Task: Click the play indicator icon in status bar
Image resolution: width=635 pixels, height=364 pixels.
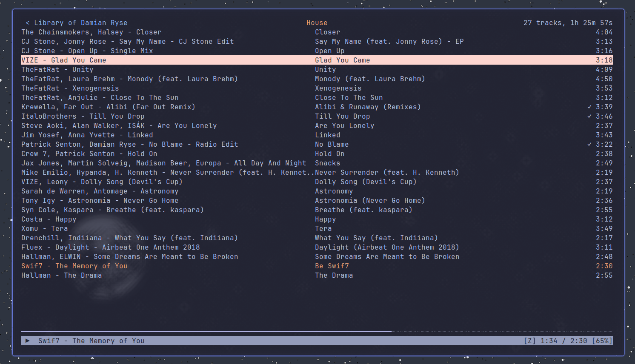Action: coord(28,341)
